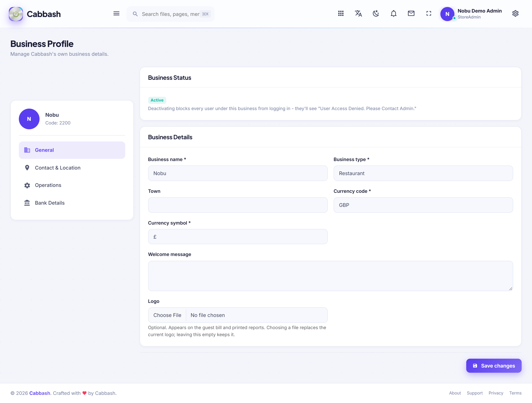Image resolution: width=532 pixels, height=403 pixels.
Task: Focus the Currency code field
Action: coord(423,205)
